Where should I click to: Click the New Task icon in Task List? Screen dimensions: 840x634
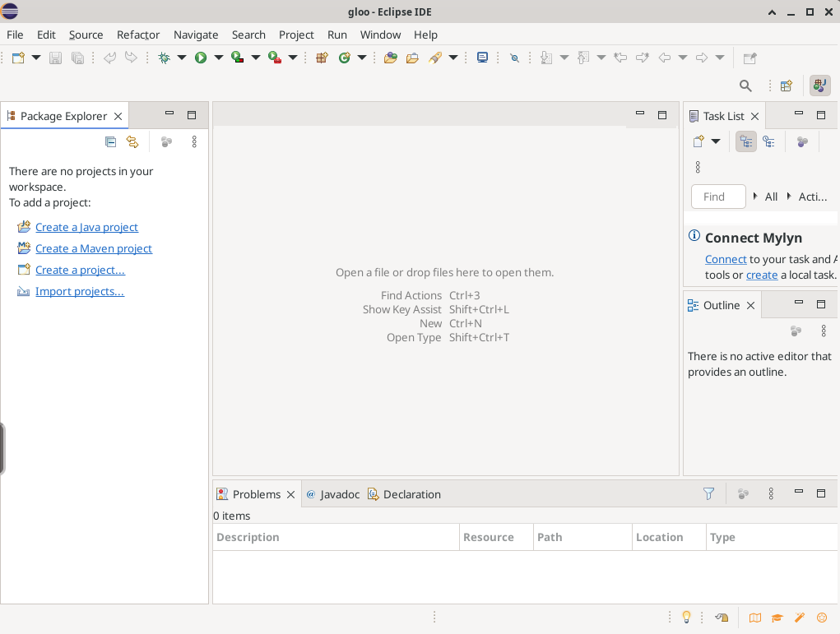click(x=698, y=141)
